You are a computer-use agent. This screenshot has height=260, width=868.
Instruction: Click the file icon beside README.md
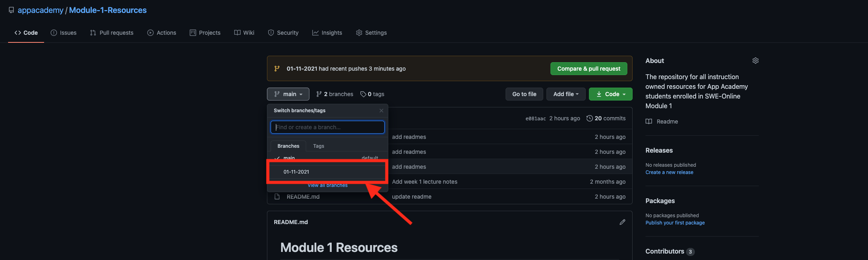(277, 197)
